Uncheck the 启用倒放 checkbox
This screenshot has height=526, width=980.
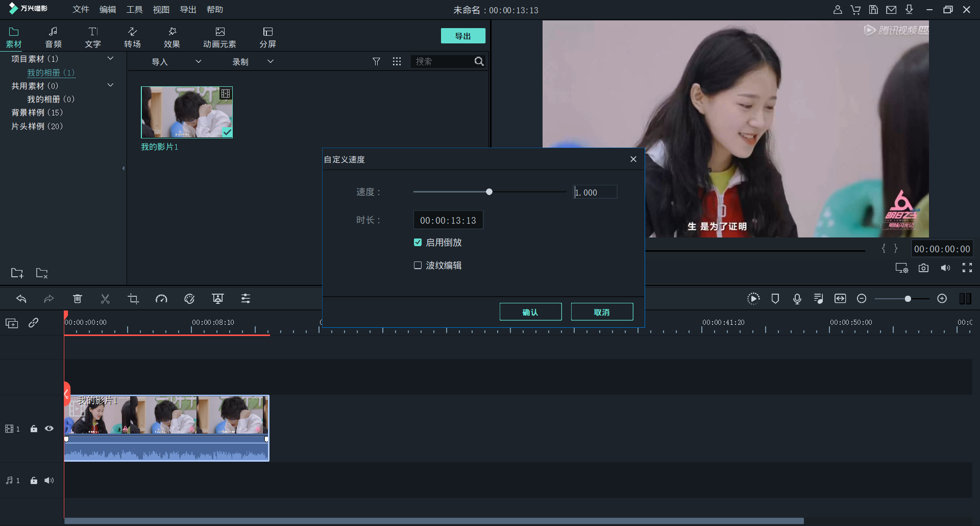[x=418, y=242]
